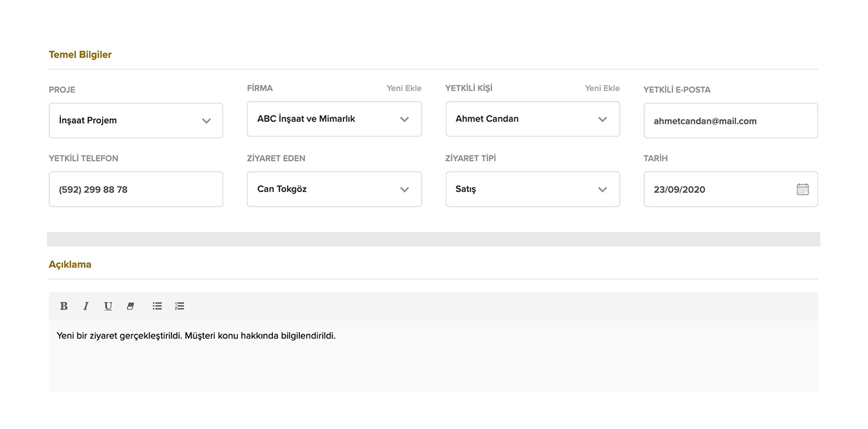Click the Temel Bilgiler section heading
The image size is (868, 429).
[x=80, y=55]
